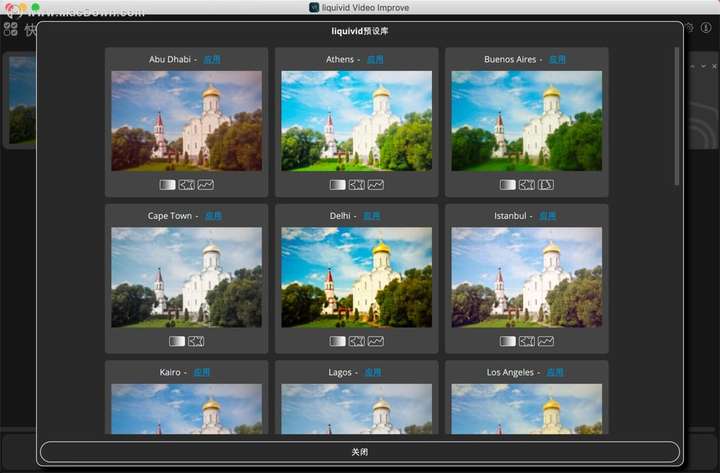The image size is (720, 473).
Task: Click the star effect icon under Cape Town
Action: click(x=196, y=341)
